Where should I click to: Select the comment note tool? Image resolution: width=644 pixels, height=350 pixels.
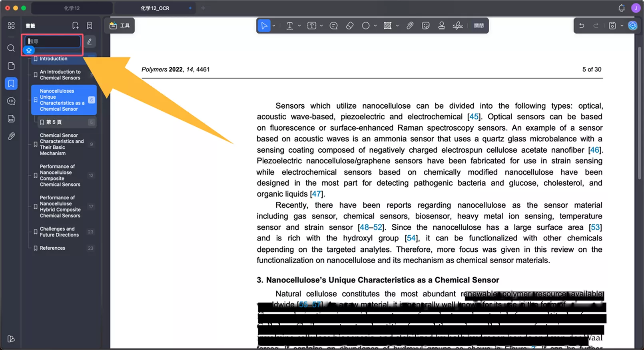333,26
